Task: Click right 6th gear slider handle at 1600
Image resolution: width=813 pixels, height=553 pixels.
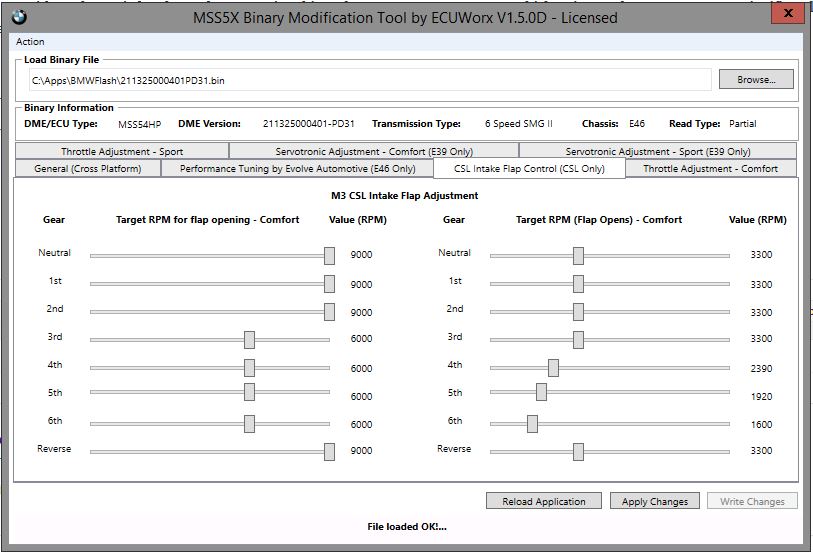Action: [x=532, y=424]
